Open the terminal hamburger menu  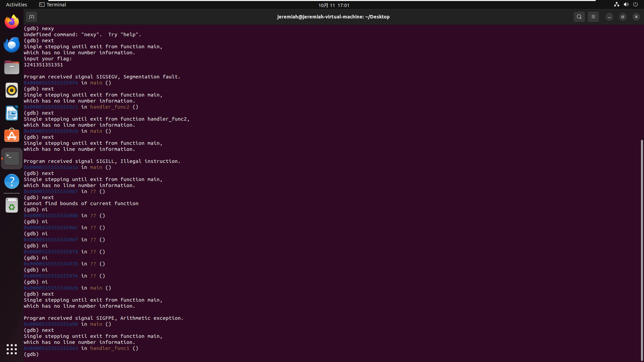pos(593,17)
